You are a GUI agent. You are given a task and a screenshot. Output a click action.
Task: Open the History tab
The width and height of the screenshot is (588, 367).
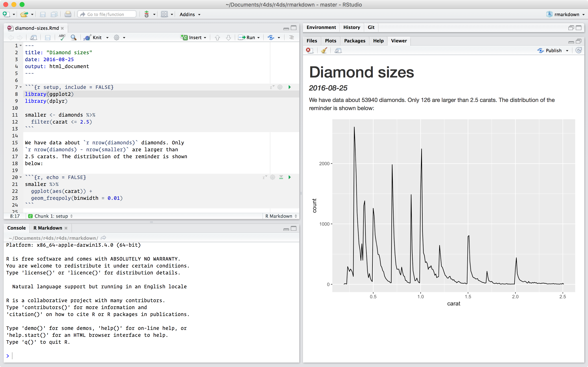coord(351,27)
